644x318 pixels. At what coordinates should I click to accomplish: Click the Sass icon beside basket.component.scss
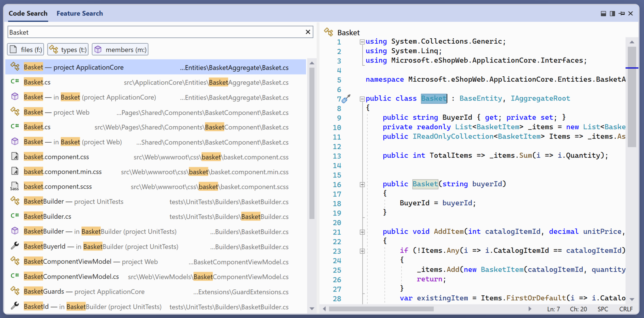[14, 186]
